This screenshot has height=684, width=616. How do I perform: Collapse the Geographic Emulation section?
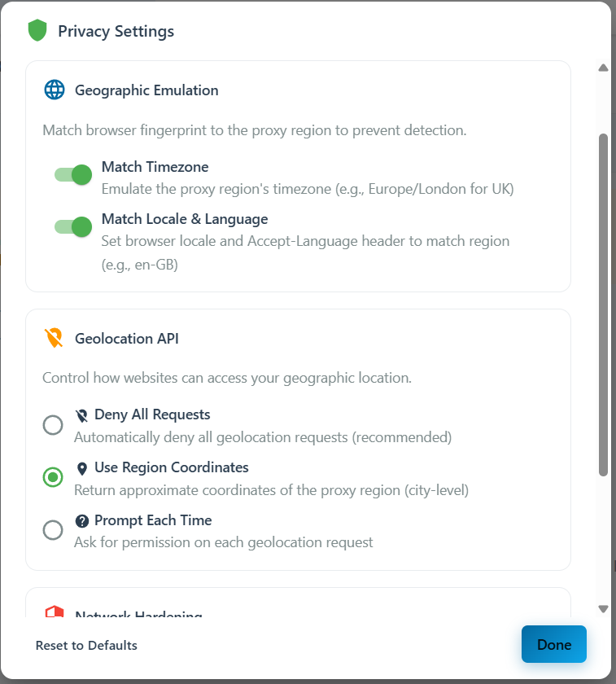pos(146,90)
